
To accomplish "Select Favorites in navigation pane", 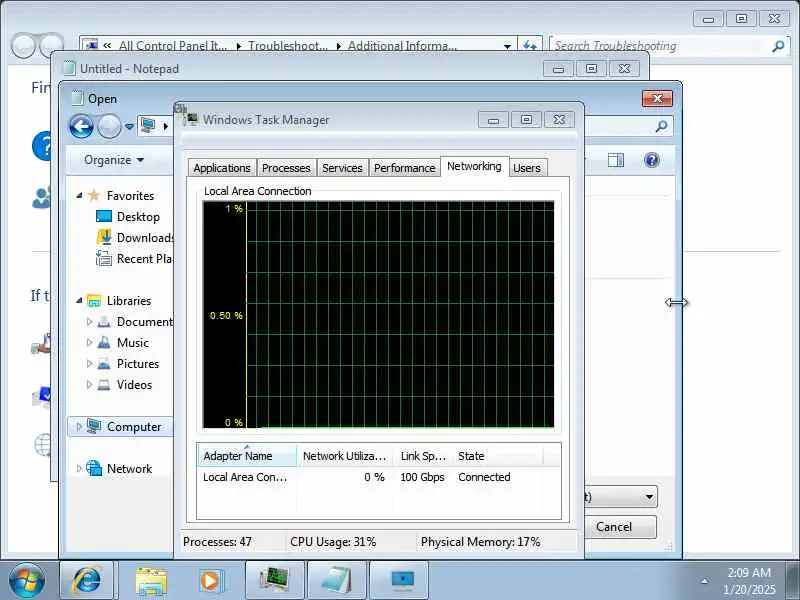I will pos(130,195).
